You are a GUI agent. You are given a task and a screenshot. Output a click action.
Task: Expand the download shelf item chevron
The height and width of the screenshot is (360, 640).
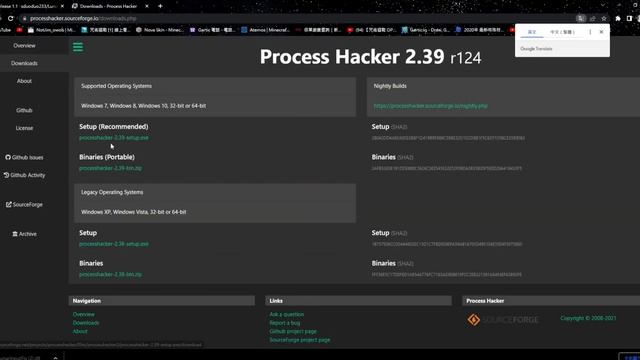click(56, 358)
